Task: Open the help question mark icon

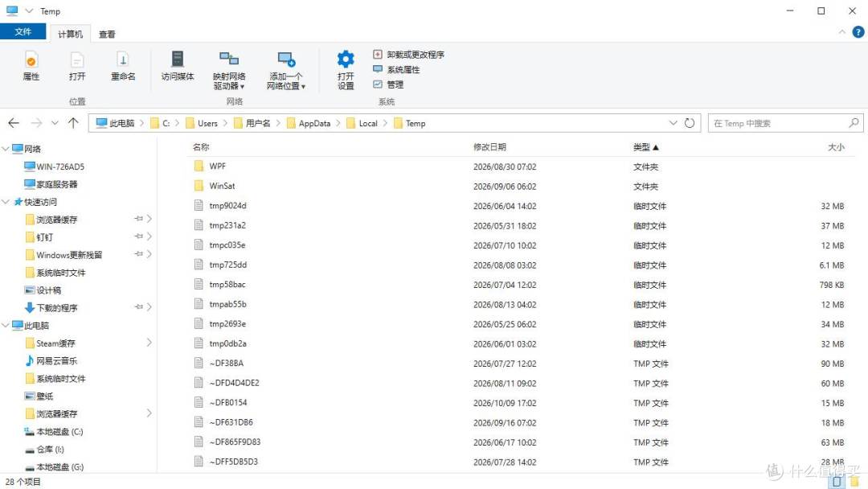Action: (858, 32)
